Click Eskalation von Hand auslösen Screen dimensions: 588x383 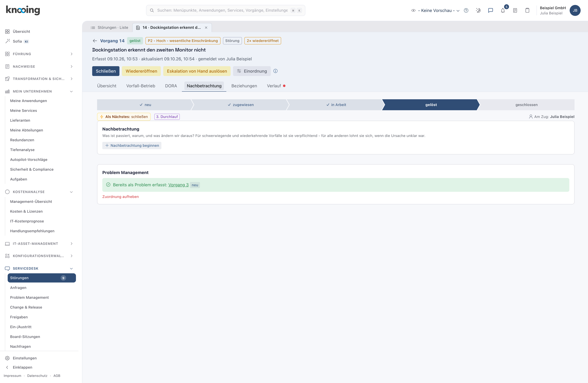pos(197,71)
